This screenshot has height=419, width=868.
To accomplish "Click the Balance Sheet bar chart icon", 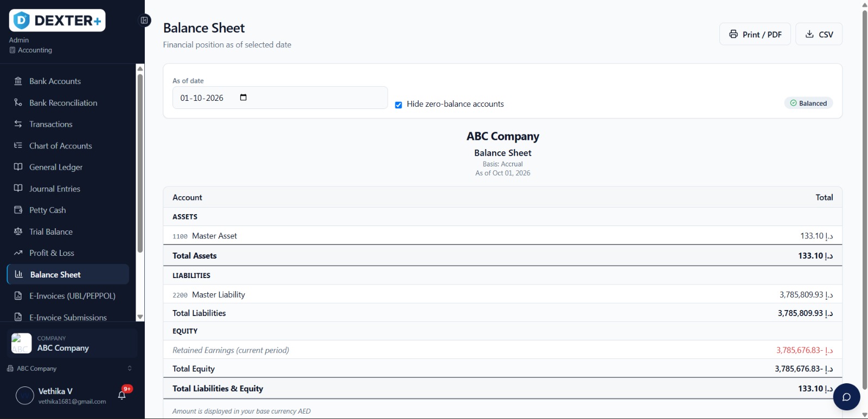I will pos(19,274).
